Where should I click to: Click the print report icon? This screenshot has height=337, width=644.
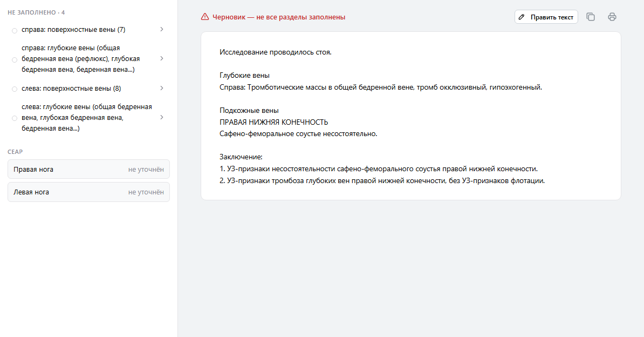(612, 17)
